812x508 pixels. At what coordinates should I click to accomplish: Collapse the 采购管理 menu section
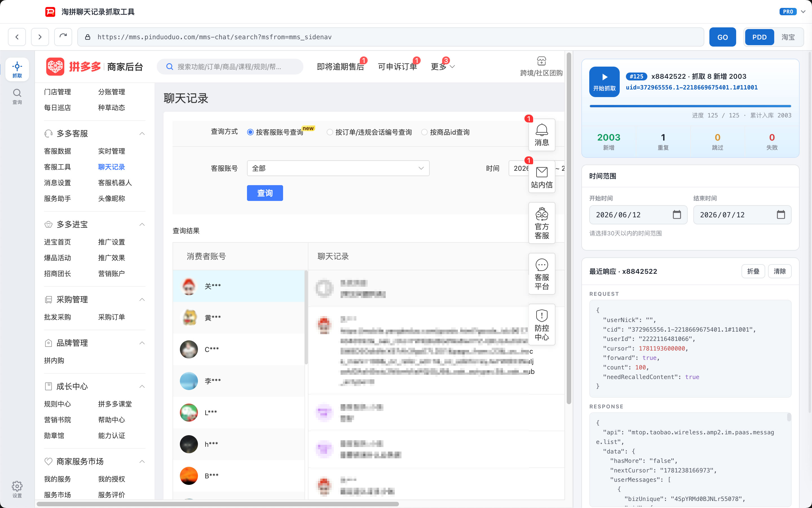click(x=142, y=300)
